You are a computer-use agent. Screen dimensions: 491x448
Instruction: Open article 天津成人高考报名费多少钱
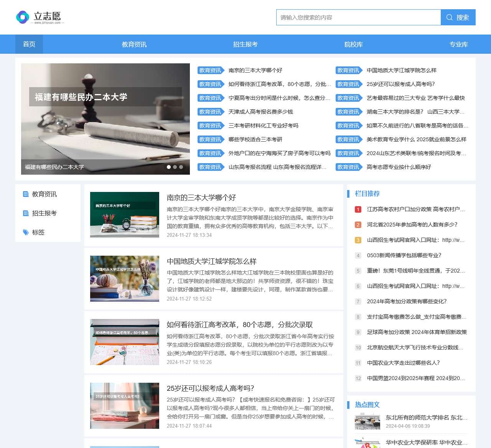tap(260, 112)
